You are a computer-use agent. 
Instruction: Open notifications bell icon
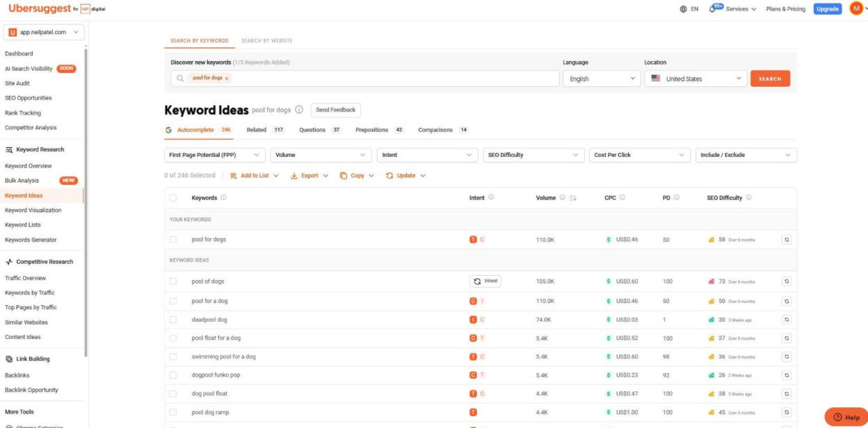click(x=713, y=9)
